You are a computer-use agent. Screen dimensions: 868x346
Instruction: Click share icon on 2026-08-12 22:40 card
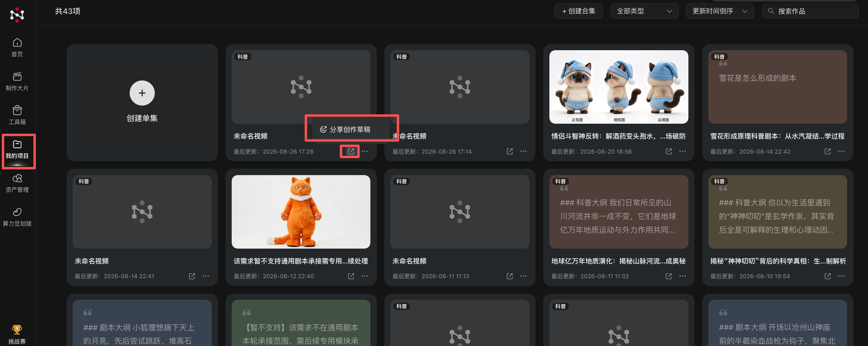point(351,276)
